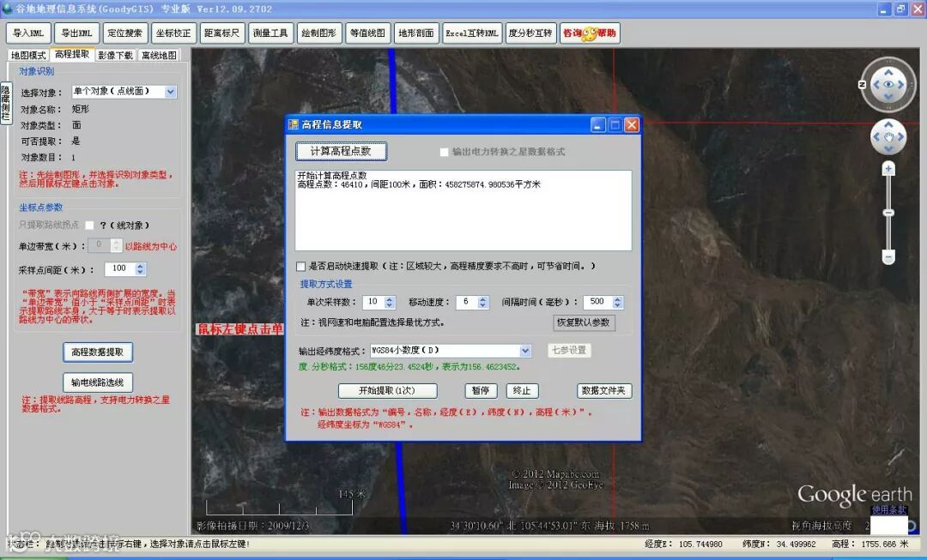Screen dimensions: 927x560
Task: Open the 地形剖面 tool
Action: coord(416,33)
